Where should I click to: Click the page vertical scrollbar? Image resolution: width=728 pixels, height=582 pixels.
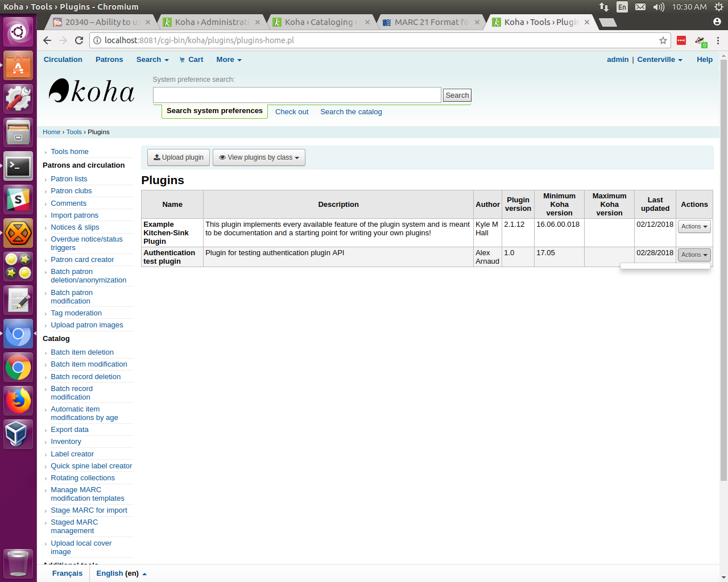click(x=723, y=267)
